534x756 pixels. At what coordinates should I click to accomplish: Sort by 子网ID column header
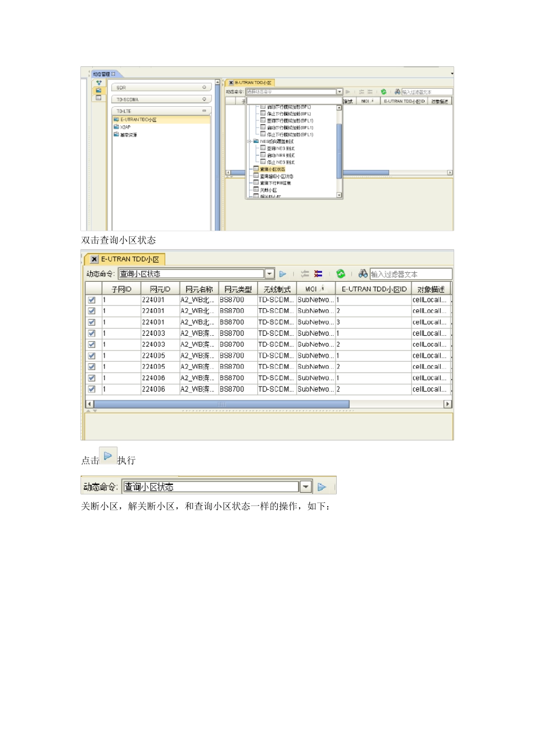121,289
